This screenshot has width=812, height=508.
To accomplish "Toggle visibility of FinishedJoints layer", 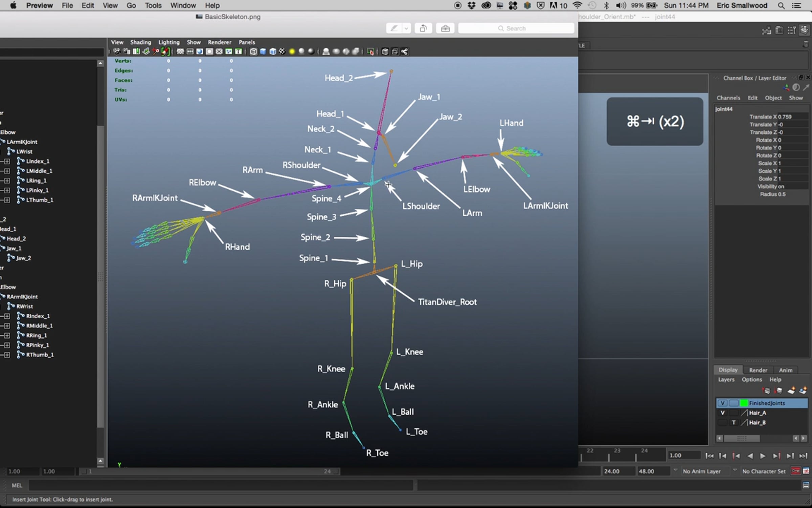I will [x=723, y=403].
